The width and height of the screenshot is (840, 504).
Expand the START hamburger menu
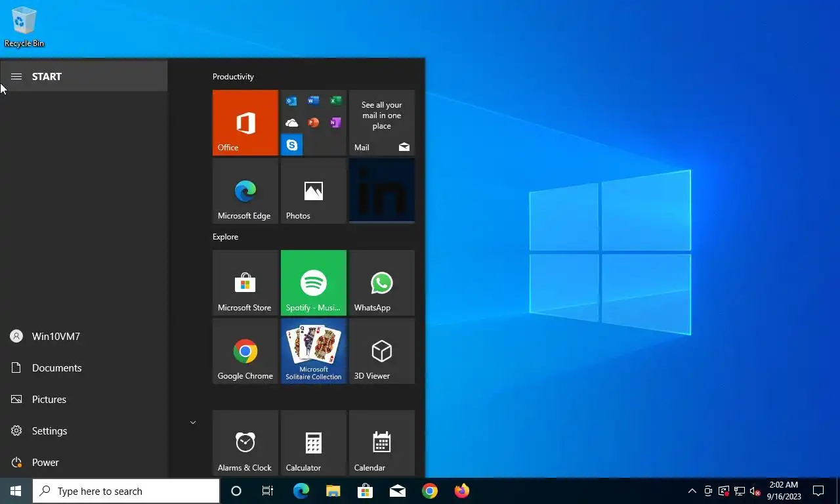coord(16,77)
